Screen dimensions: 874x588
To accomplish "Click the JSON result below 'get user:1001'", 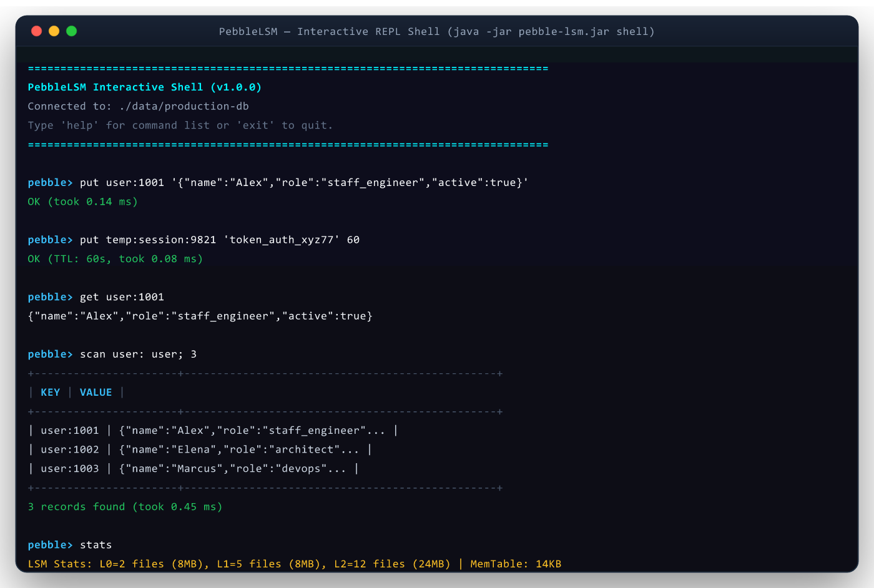I will (x=200, y=316).
